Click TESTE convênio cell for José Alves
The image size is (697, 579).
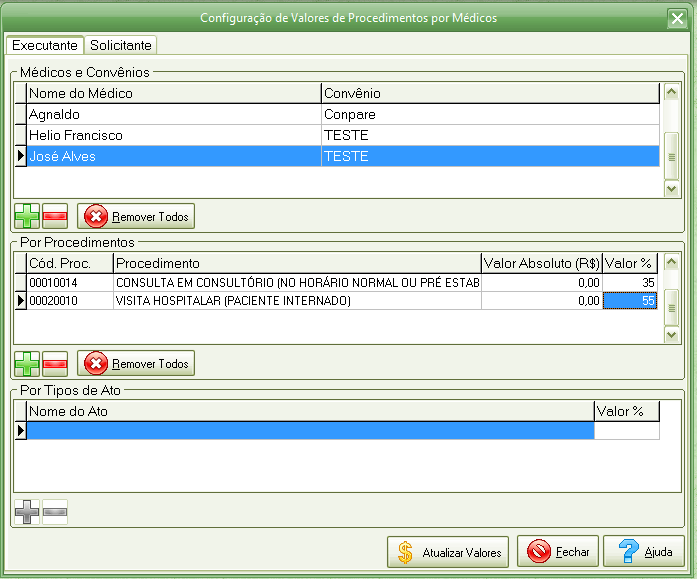(x=490, y=156)
